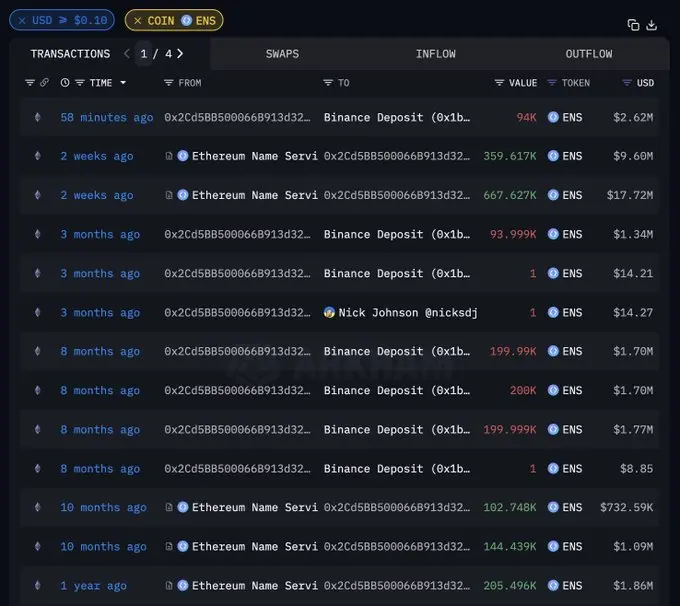The image size is (680, 606).
Task: Click Ethereum icon on 58 minutes ago row
Action: click(x=38, y=117)
